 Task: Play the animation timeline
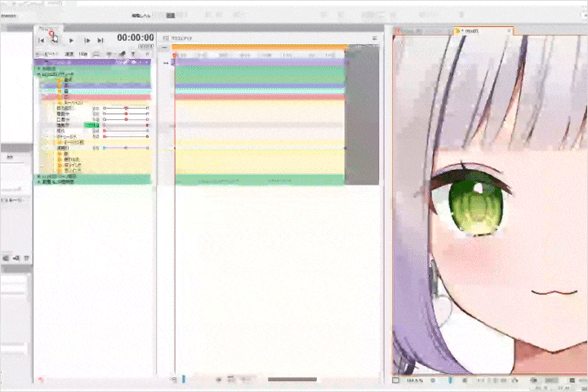coord(71,40)
